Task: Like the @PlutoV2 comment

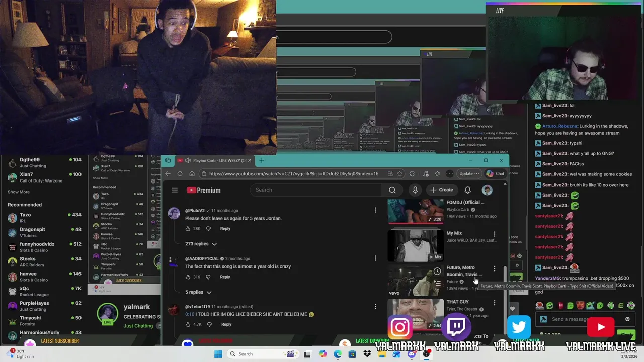Action: [188, 229]
